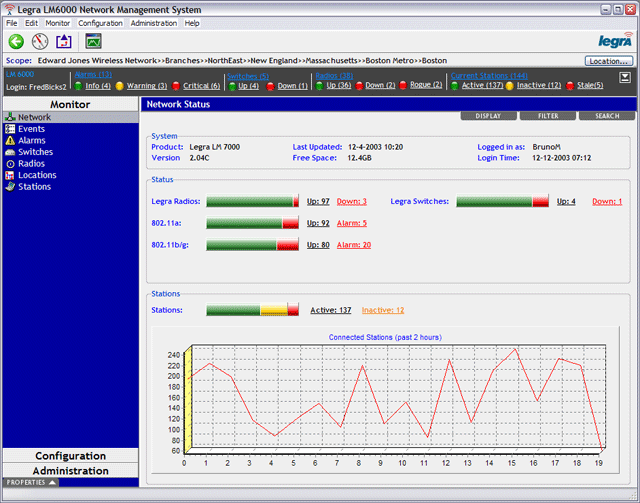Viewport: 640px width, 503px height.
Task: Click the Legra Radios status bar
Action: click(x=253, y=201)
